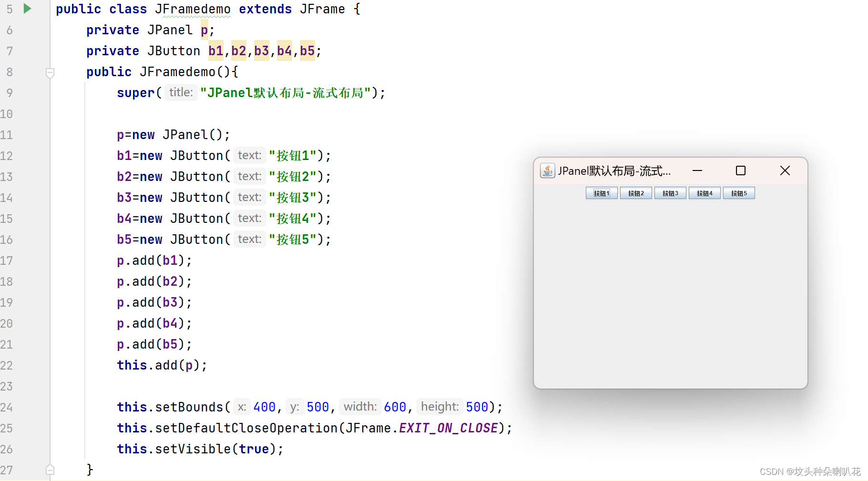Click the "title:" parameter hint on line 9
Screen dimensions: 868x481
181,92
